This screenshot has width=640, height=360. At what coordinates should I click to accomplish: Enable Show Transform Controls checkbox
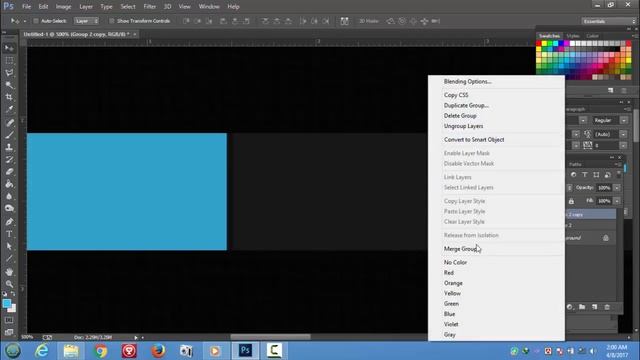pos(111,21)
